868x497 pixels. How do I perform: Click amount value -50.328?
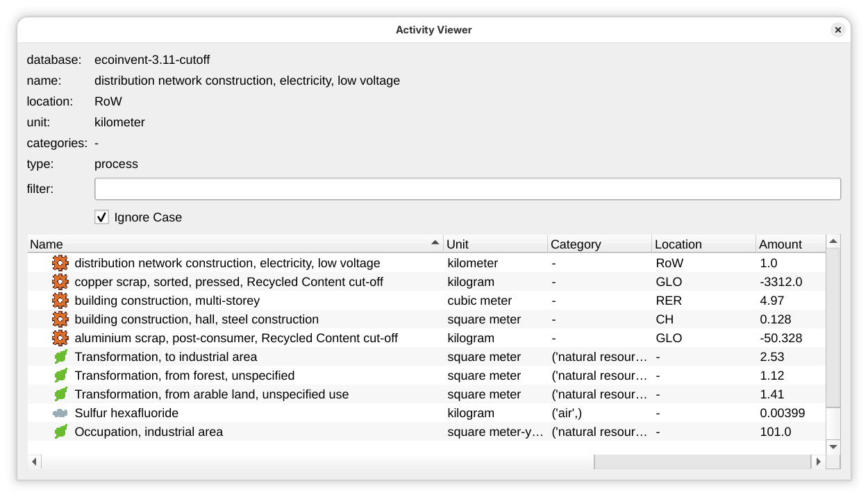click(x=781, y=338)
